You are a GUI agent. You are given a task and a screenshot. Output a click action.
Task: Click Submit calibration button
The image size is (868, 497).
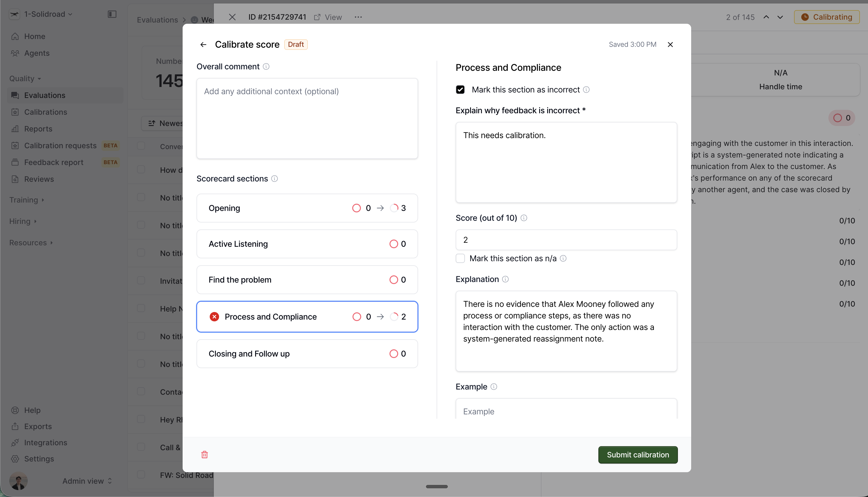click(638, 455)
